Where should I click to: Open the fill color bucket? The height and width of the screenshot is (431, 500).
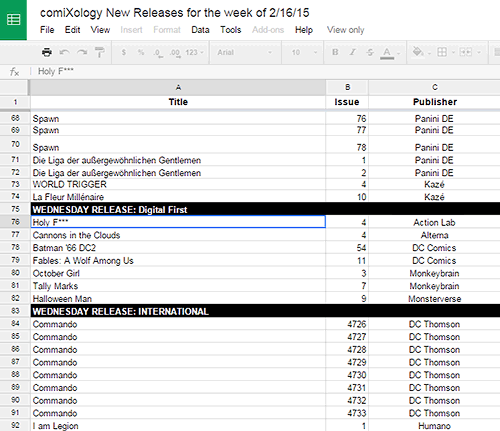pyautogui.click(x=418, y=52)
